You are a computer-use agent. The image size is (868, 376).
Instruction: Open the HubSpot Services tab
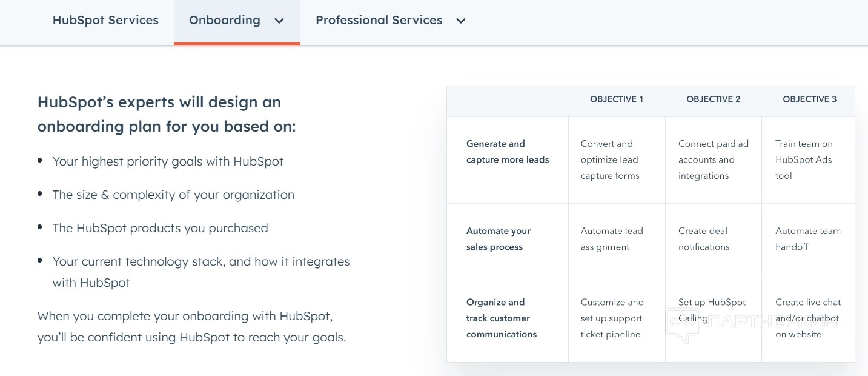(x=105, y=20)
